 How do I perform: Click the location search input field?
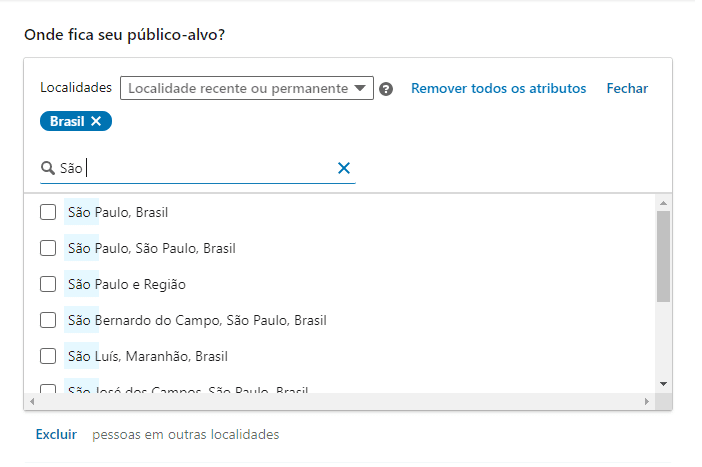click(x=200, y=168)
